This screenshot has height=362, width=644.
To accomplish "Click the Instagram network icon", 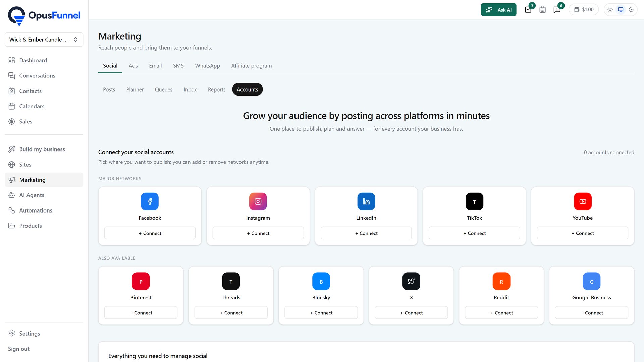I will click(x=258, y=201).
